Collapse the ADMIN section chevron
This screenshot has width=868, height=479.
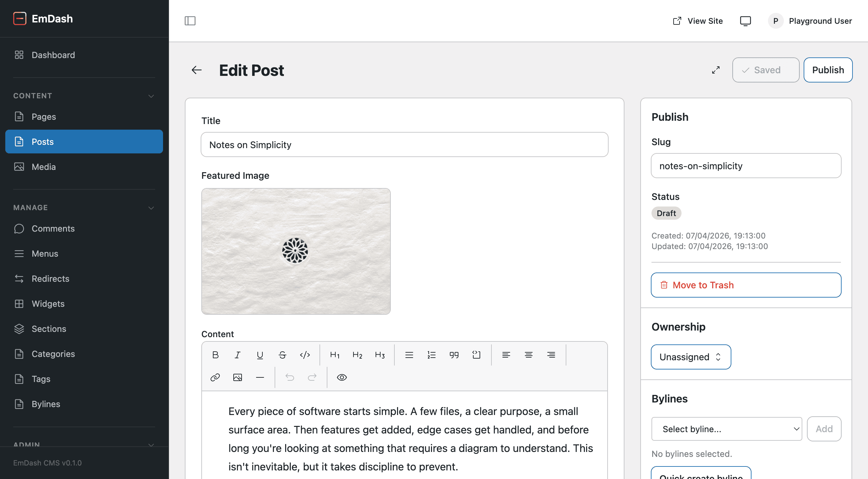[151, 444]
